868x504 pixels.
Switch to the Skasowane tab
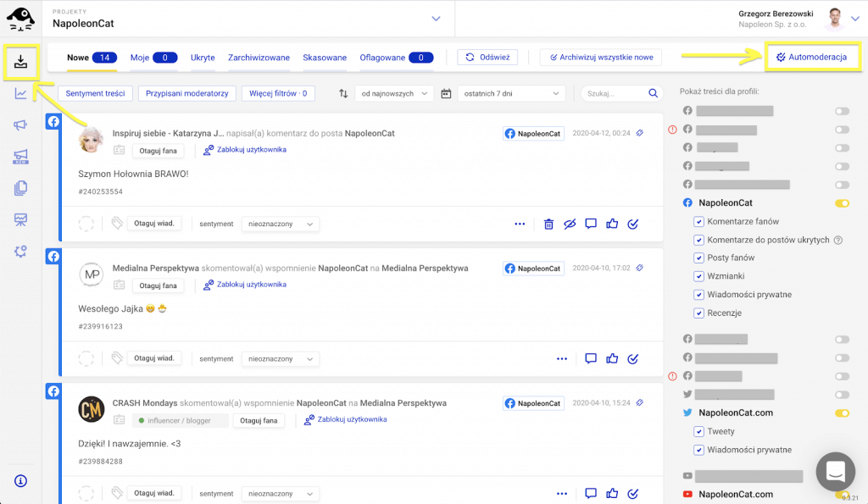[x=325, y=58]
